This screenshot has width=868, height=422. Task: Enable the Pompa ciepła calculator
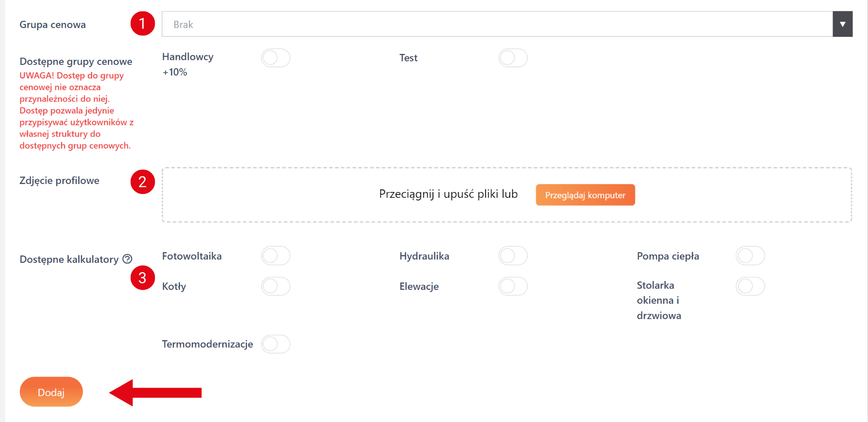coord(750,256)
